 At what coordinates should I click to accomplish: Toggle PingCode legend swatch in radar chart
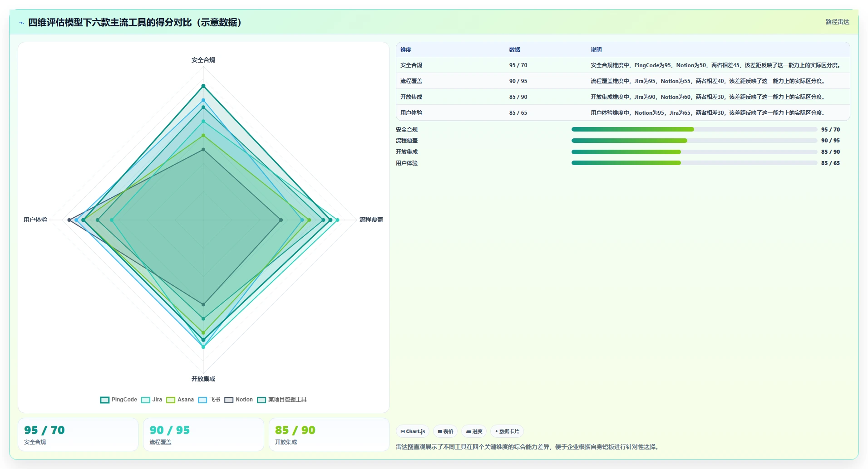[x=105, y=400]
